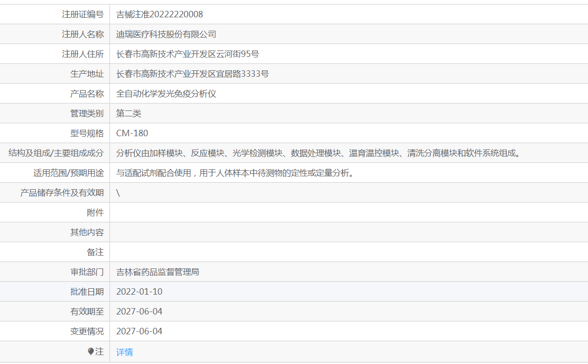Viewport: 588px width, 364px height.
Task: Open the 详情 link
Action: pyautogui.click(x=124, y=352)
